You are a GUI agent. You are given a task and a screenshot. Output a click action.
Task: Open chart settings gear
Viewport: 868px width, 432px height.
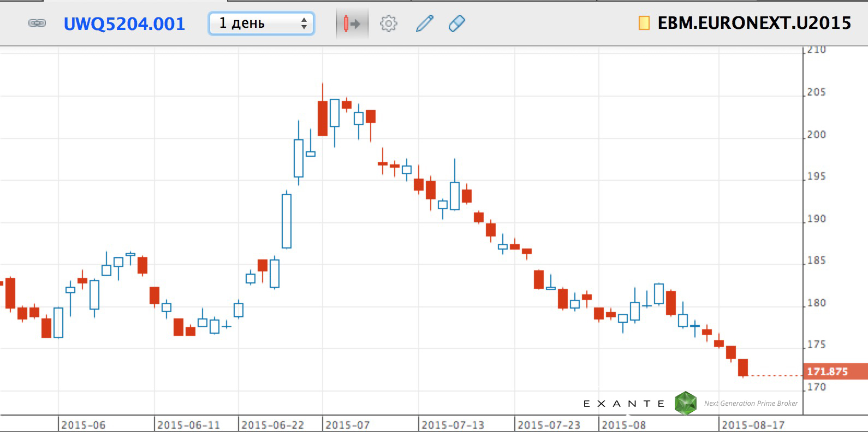point(388,23)
